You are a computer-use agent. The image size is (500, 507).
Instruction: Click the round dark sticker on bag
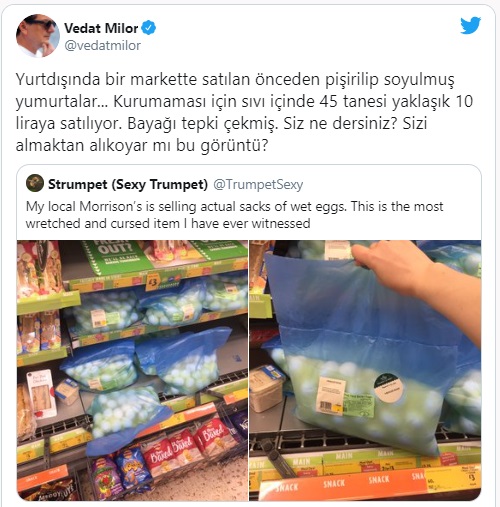pos(389,389)
